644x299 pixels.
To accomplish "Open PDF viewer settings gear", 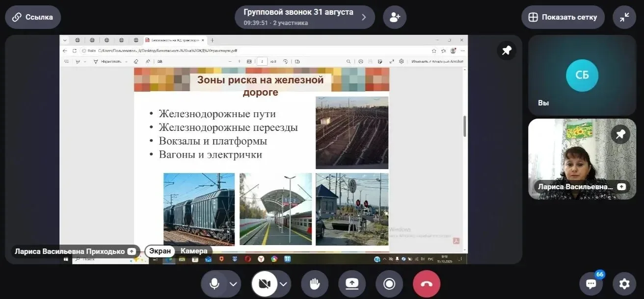I will pyautogui.click(x=402, y=61).
